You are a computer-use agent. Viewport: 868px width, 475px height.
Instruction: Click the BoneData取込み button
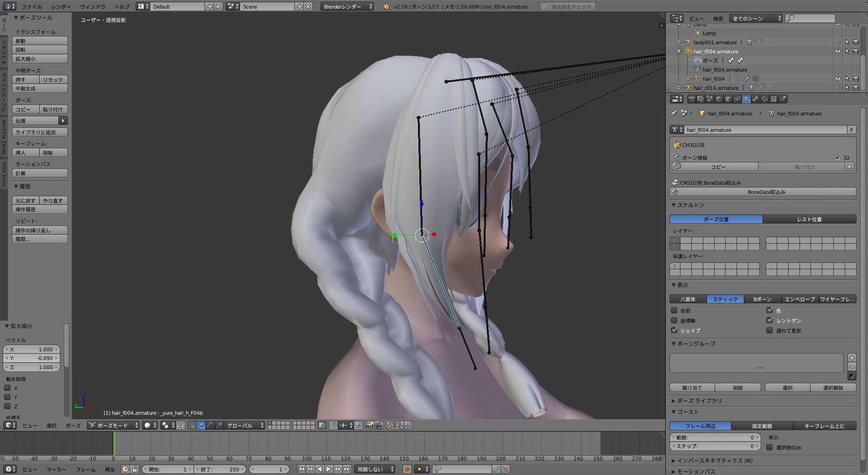click(x=763, y=192)
